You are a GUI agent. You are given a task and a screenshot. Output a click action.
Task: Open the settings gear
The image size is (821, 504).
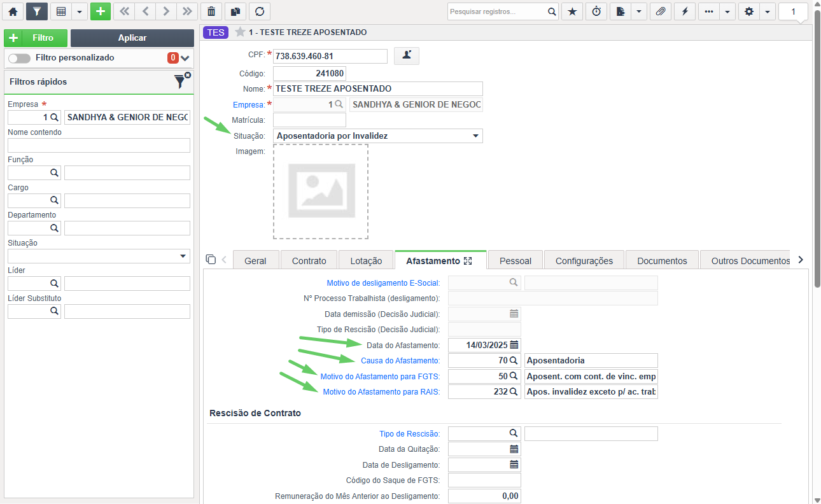[749, 11]
